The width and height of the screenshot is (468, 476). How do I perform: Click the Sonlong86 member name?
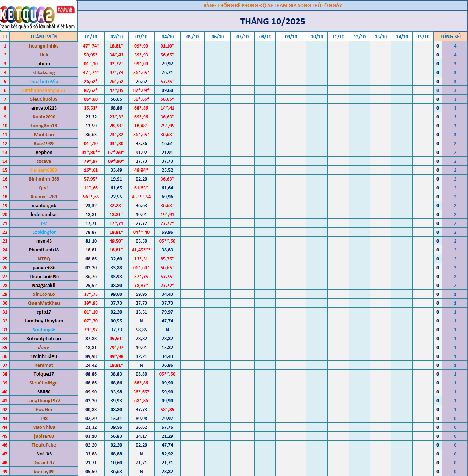pos(44,330)
